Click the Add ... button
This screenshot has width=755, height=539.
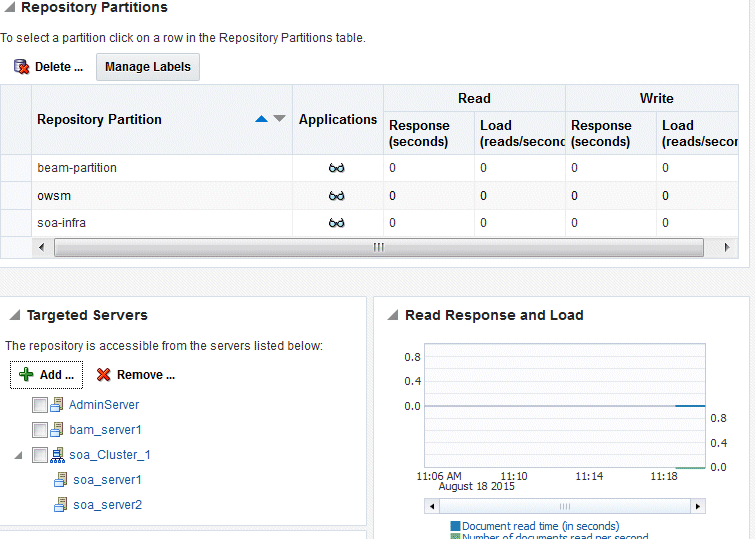pos(46,375)
